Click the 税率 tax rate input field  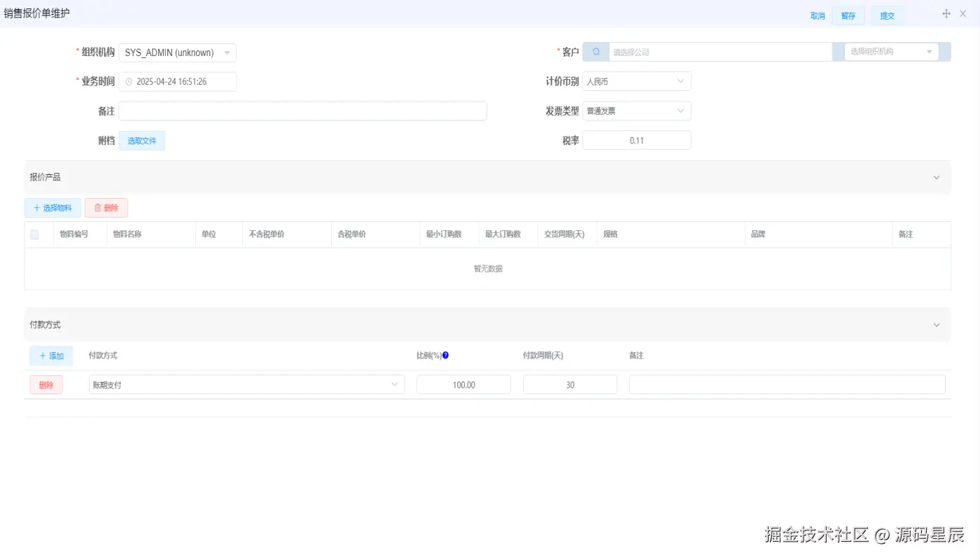click(636, 139)
